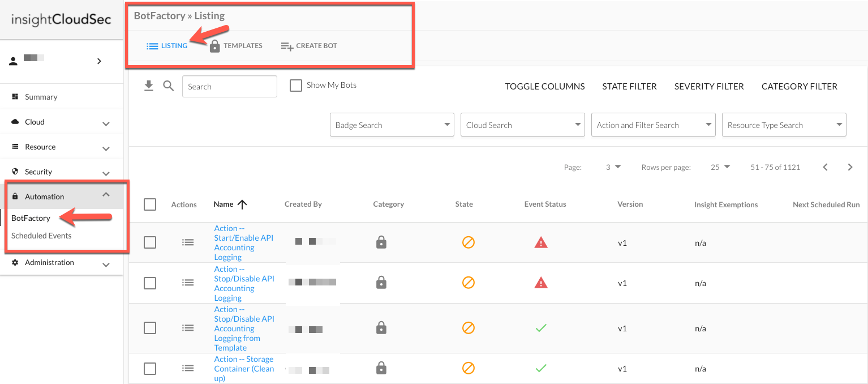Click the Category Filter button

(x=800, y=86)
